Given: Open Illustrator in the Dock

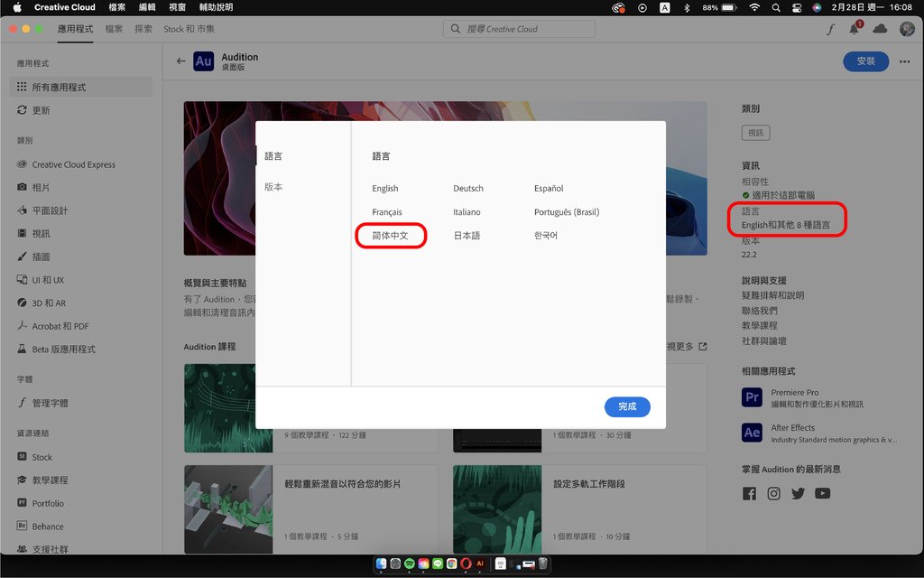Looking at the screenshot, I should (x=480, y=564).
